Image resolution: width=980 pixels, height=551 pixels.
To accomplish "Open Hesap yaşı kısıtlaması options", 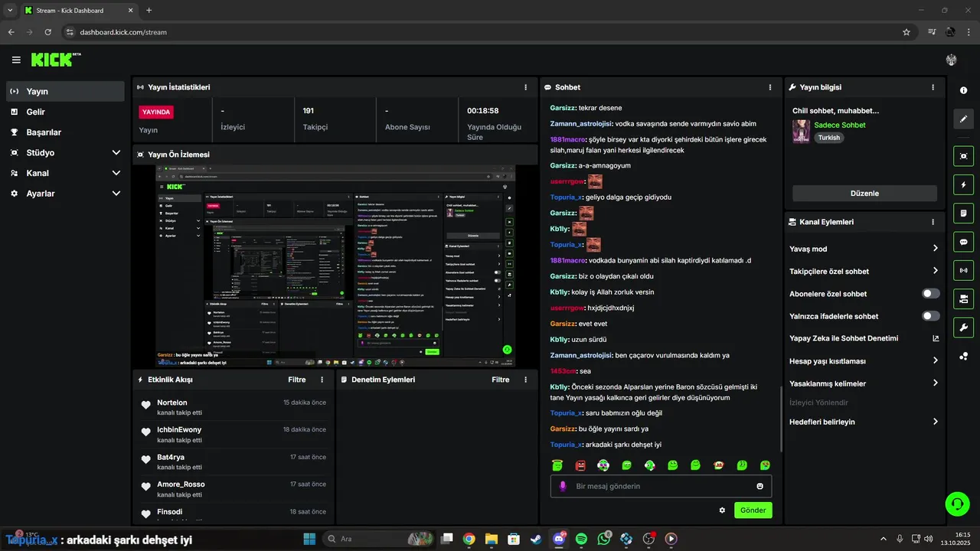I will [x=864, y=361].
